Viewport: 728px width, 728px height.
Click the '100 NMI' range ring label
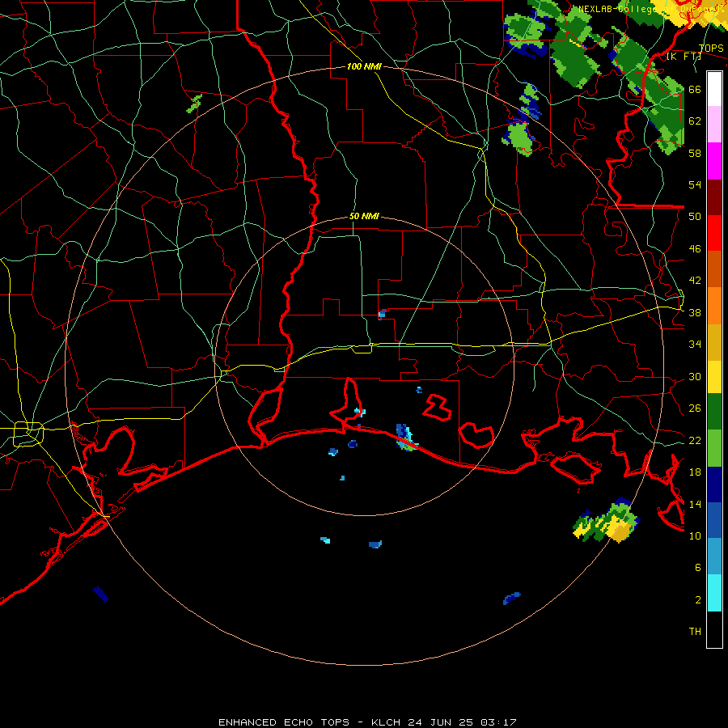click(364, 67)
